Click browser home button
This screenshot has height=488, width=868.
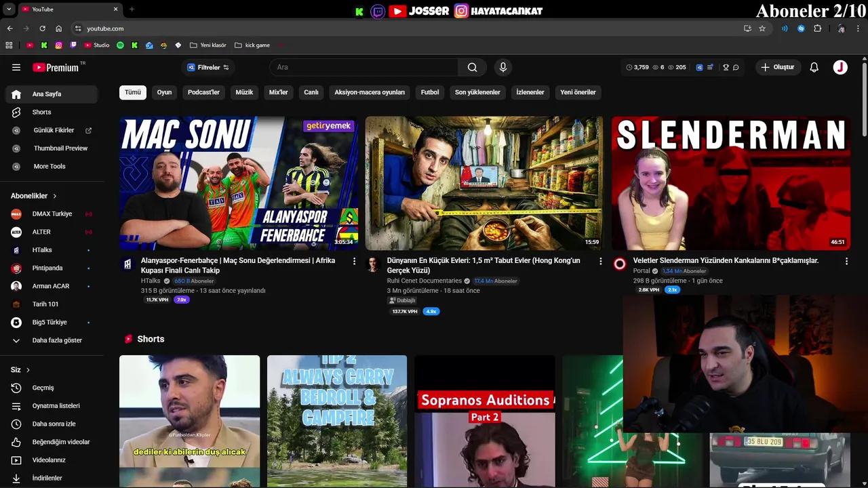[x=59, y=28]
